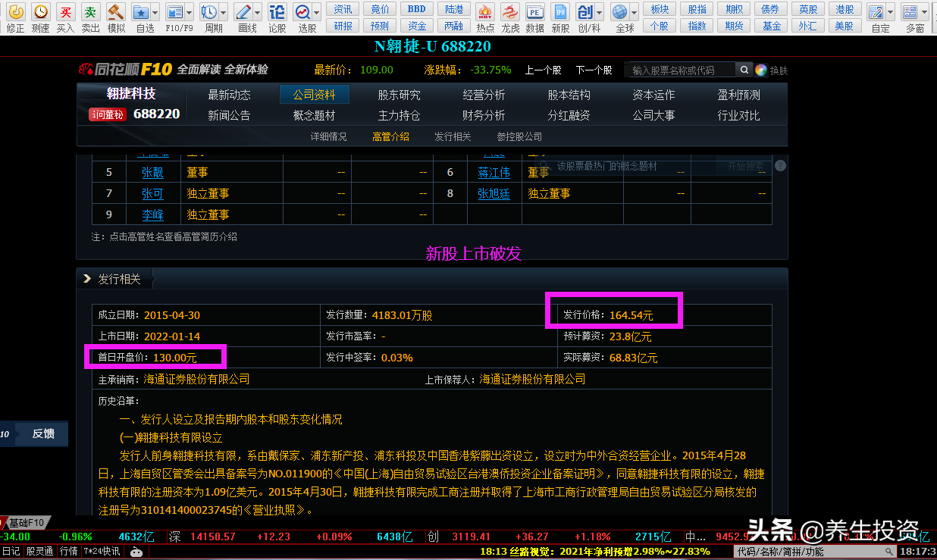Open the 自选 favorites folder icon
Image resolution: width=937 pixels, height=560 pixels.
click(141, 12)
